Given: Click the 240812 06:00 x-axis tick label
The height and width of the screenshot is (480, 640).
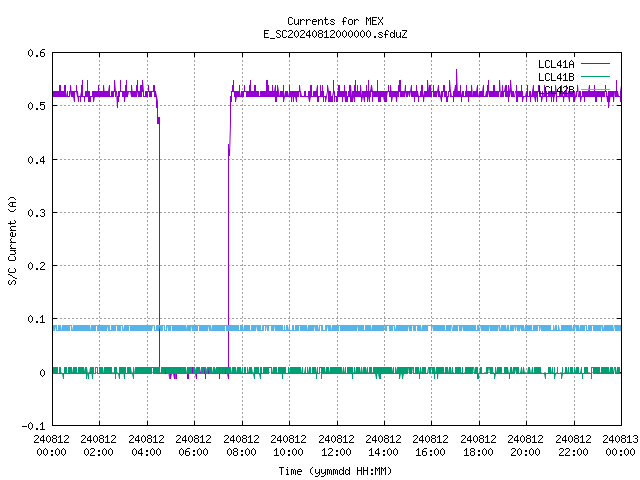Looking at the screenshot, I should click(x=193, y=446).
